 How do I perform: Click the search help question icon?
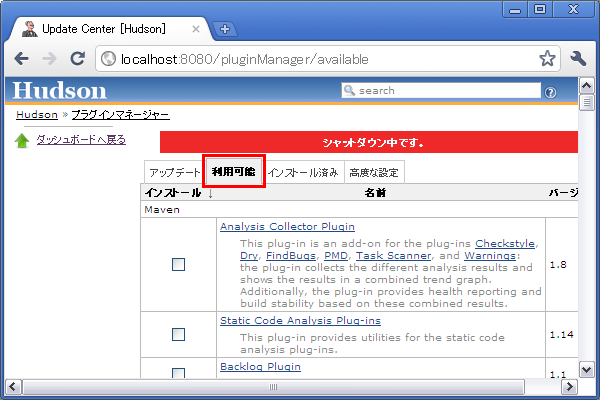550,92
